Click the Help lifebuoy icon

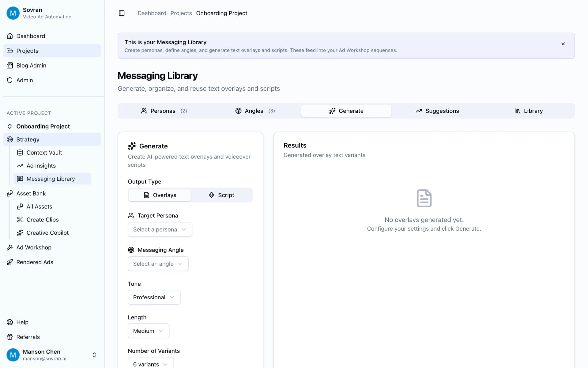[10, 322]
